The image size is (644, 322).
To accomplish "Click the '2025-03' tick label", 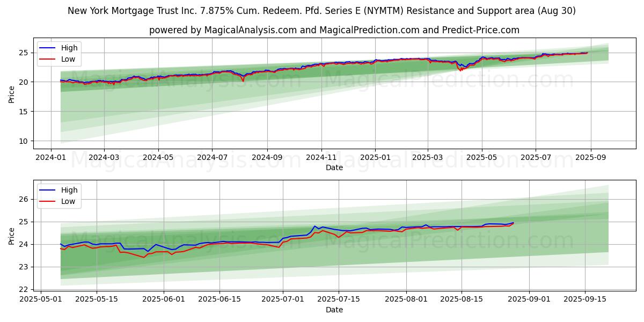I will pos(428,157).
